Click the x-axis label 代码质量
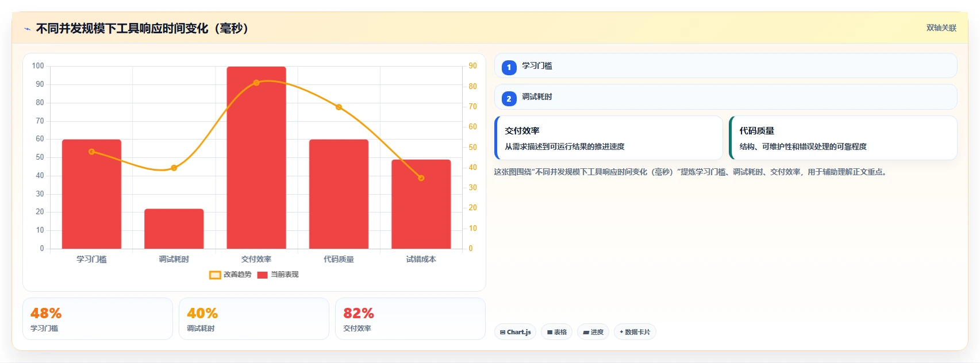 [x=339, y=260]
